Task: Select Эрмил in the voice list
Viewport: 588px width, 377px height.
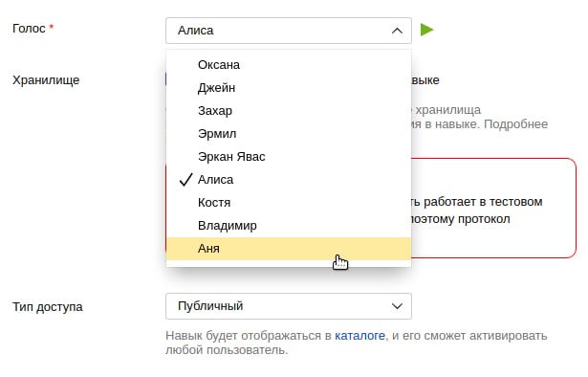Action: pos(289,134)
